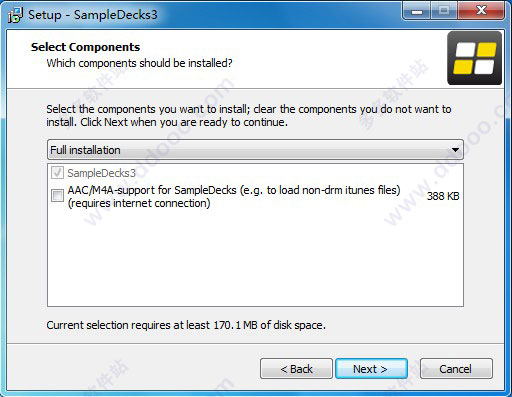Click the 'Which components should be installed?' subtitle
Viewport: 512px width, 397px height.
coord(139,63)
